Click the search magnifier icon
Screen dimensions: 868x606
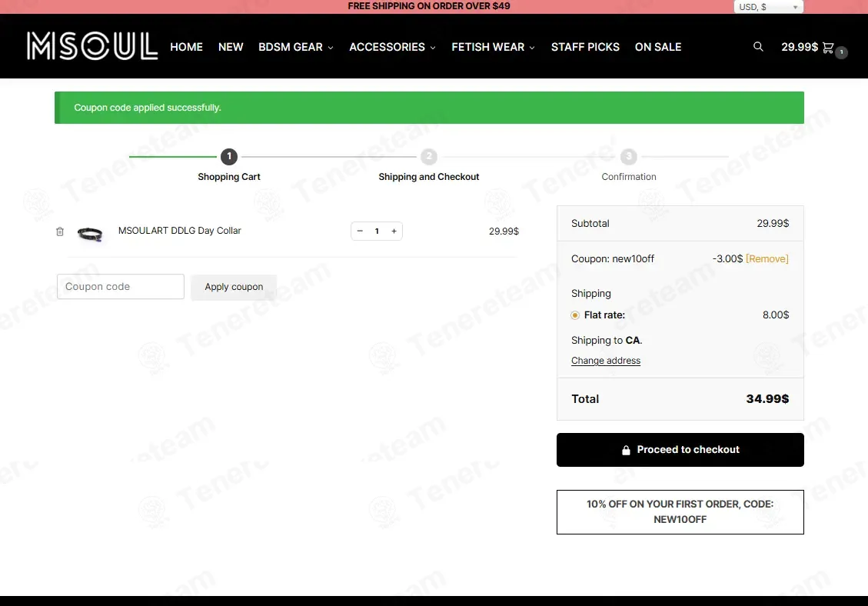[758, 47]
